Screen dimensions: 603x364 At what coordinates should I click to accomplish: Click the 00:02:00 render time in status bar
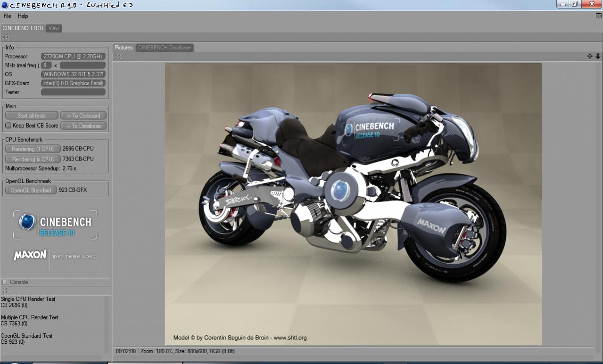coord(126,351)
